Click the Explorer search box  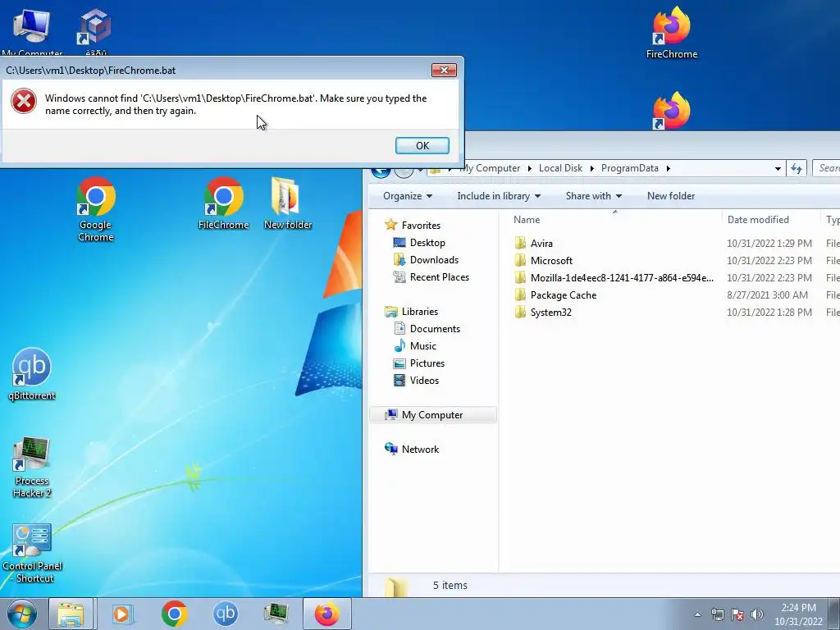[x=827, y=168]
